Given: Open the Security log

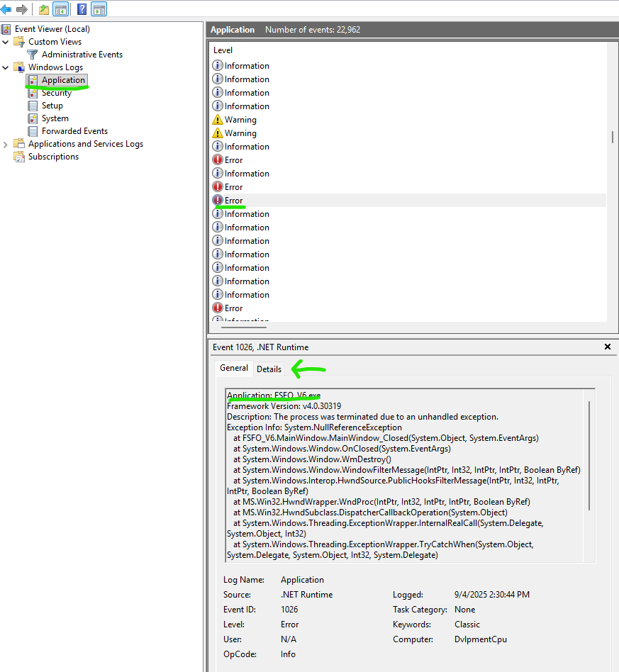Looking at the screenshot, I should click(x=56, y=93).
